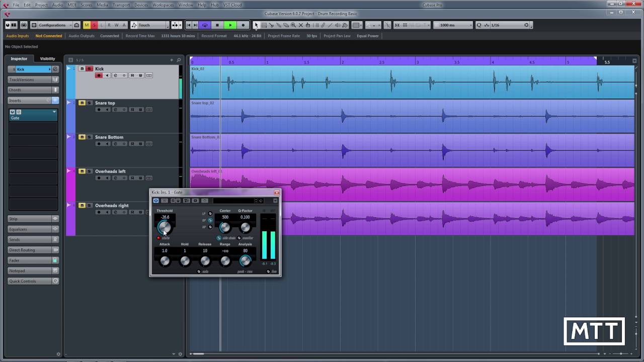Image resolution: width=644 pixels, height=362 pixels.
Task: Open the Quick Controls inspector section
Action: (33, 281)
